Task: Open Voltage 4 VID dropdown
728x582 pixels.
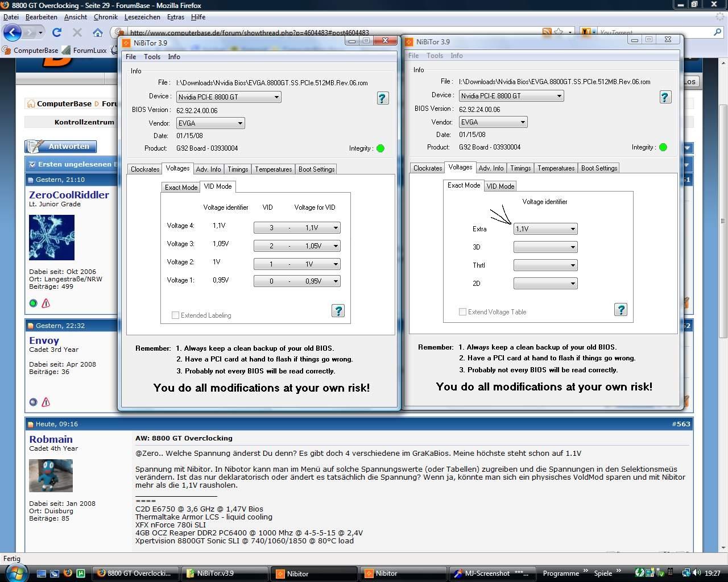Action: [x=297, y=228]
